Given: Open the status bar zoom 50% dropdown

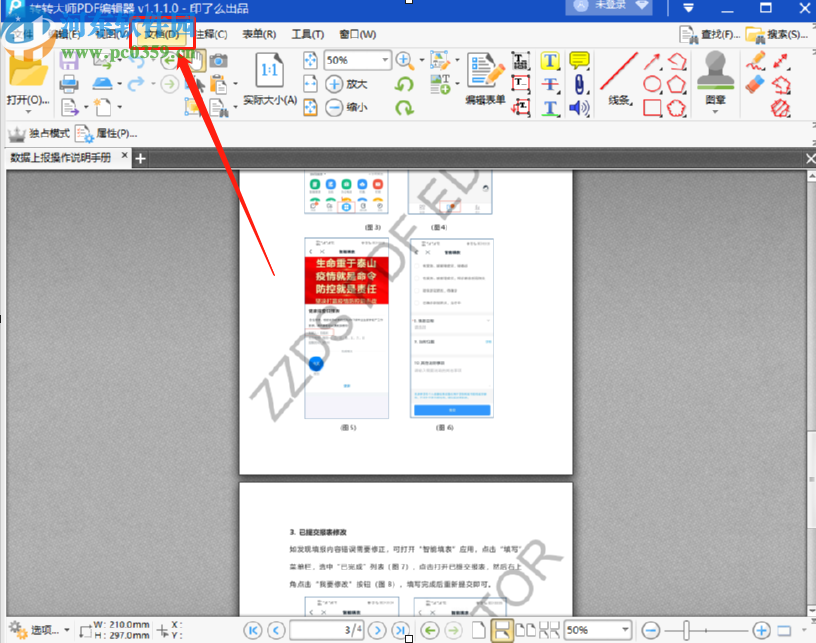Looking at the screenshot, I should coord(625,630).
